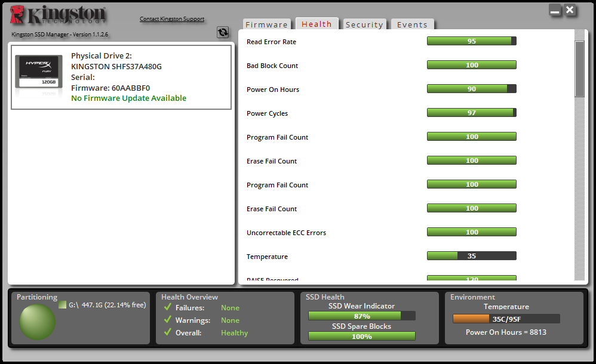This screenshot has height=364, width=596.
Task: Click the Power On Hours bar
Action: (472, 89)
